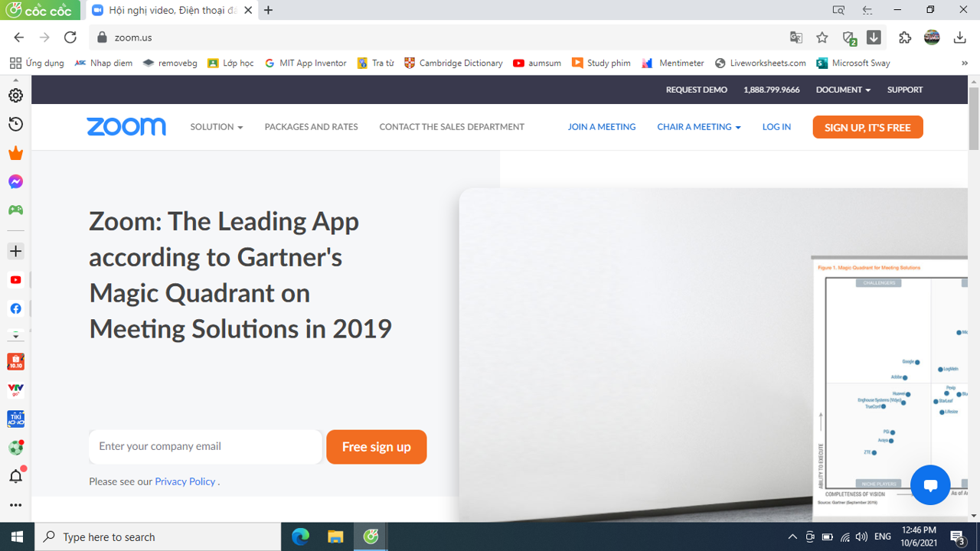Focus the company email input field

click(205, 447)
